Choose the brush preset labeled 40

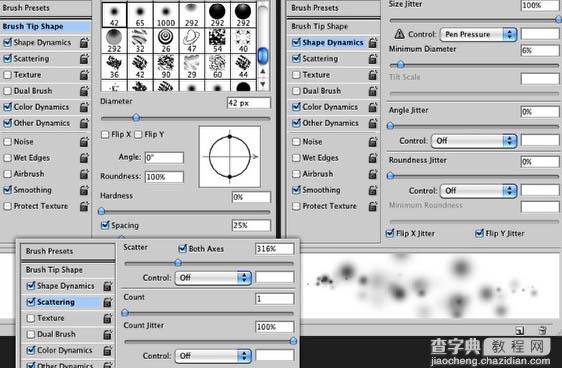click(243, 41)
